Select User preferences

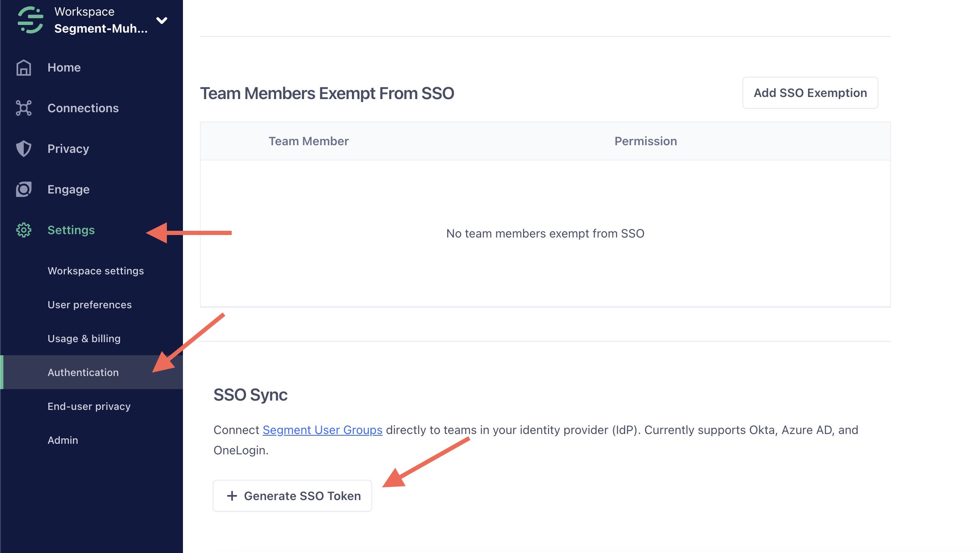[x=89, y=304]
